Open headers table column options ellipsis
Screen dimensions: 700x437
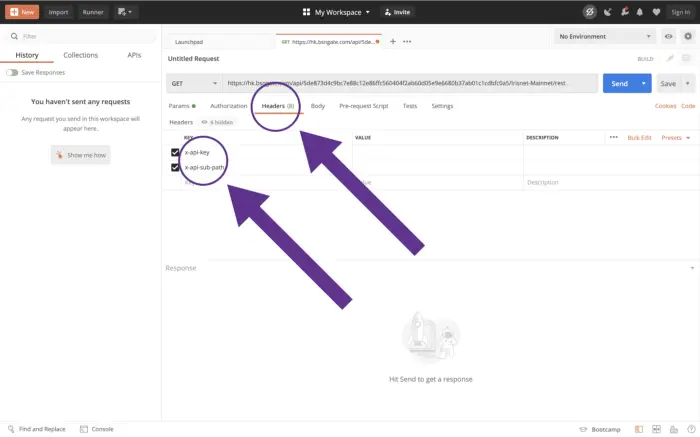point(614,137)
